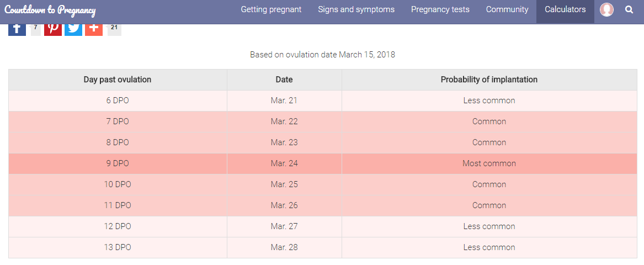Click the Facebook share icon
The height and width of the screenshot is (265, 644).
click(17, 30)
